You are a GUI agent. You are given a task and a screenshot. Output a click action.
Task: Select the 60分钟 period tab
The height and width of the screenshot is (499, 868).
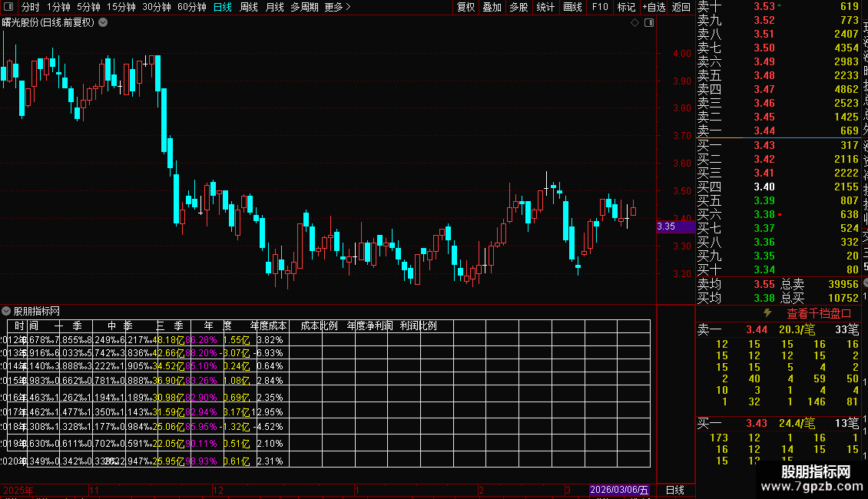tap(191, 7)
